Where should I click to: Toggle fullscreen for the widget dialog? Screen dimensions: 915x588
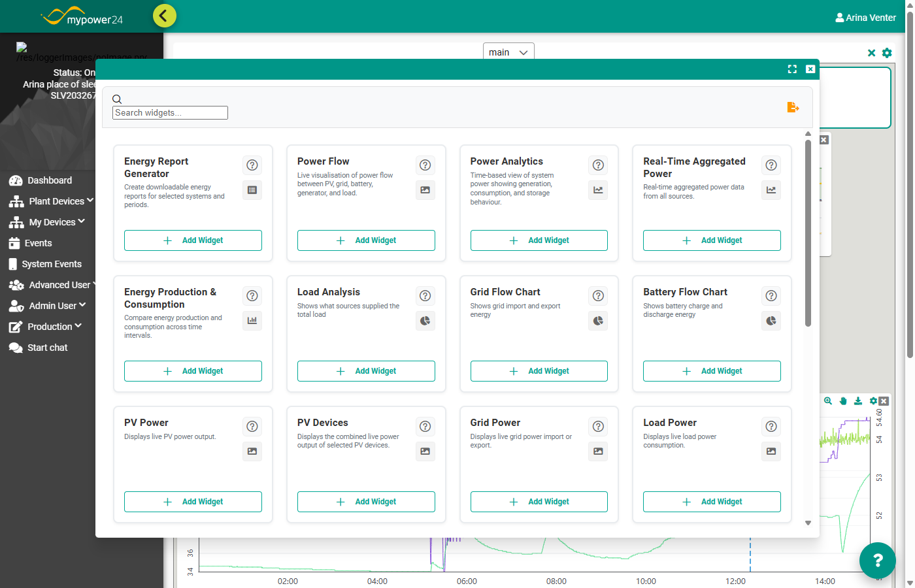point(792,69)
